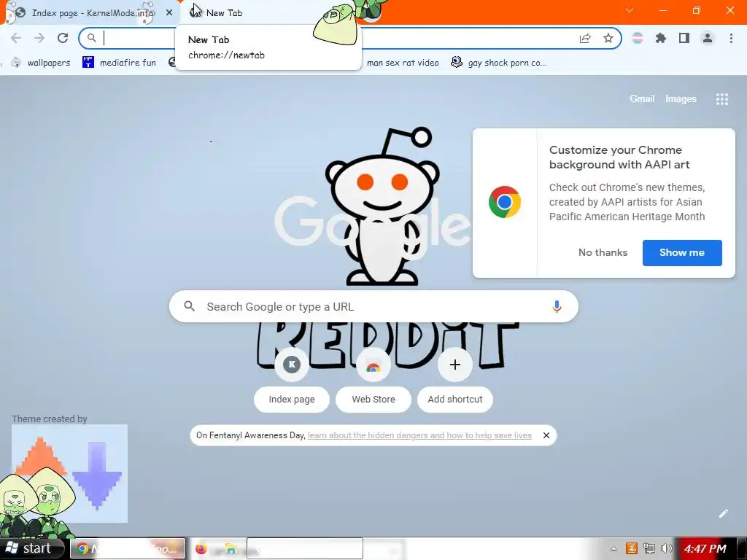This screenshot has height=560, width=747.
Task: Switch to Index page - KernelMode.info tab
Action: coord(90,13)
